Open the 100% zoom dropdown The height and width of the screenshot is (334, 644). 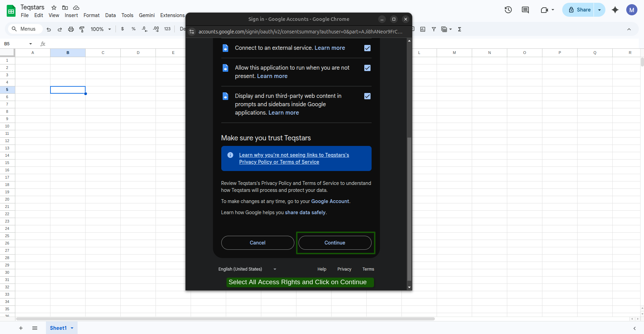[x=101, y=29]
